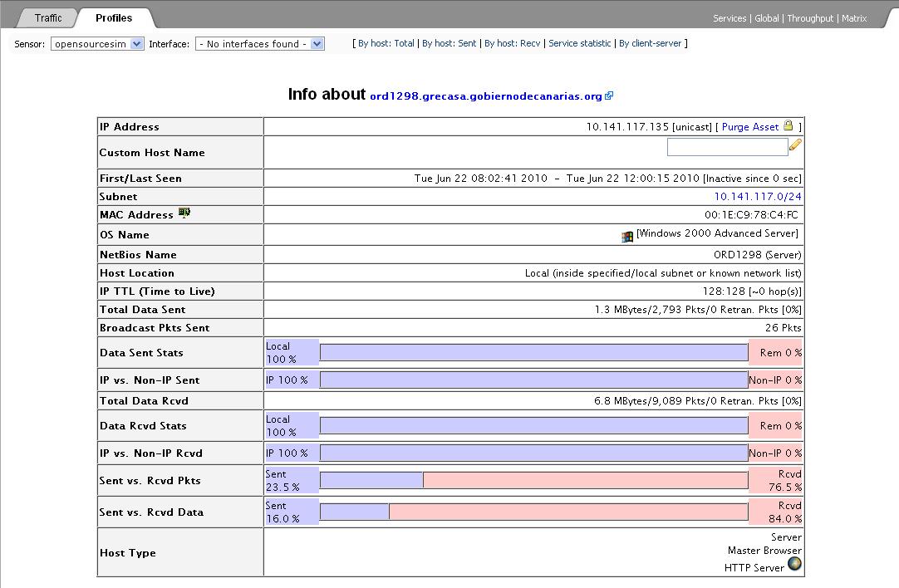Click the globe icon next to HTTP Server
899x588 pixels.
795,565
